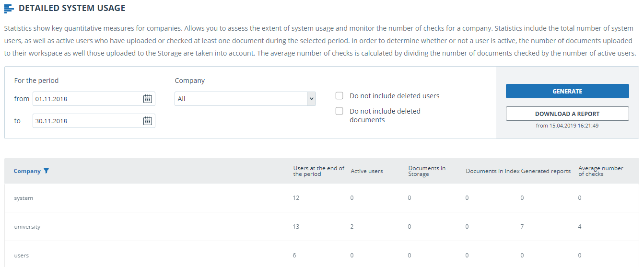Check Do not include deleted documents
644x267 pixels.
340,111
